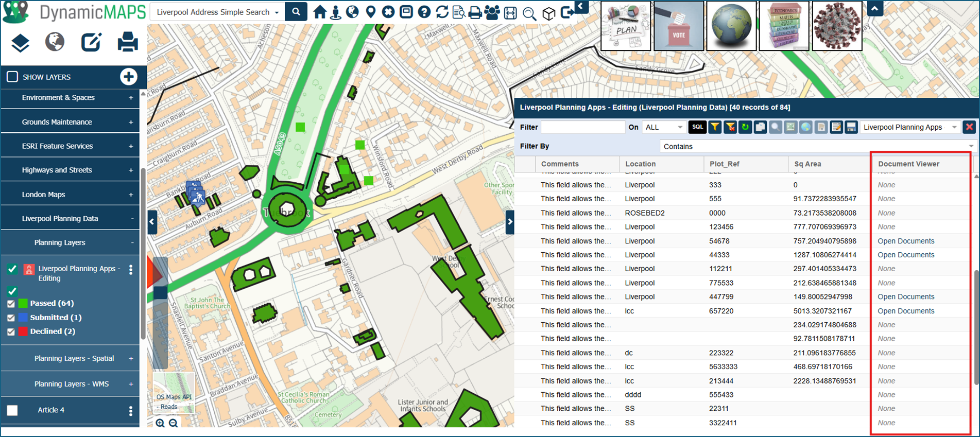Print the map from the top toolbar
Screen dimensions: 980x437
click(x=475, y=12)
